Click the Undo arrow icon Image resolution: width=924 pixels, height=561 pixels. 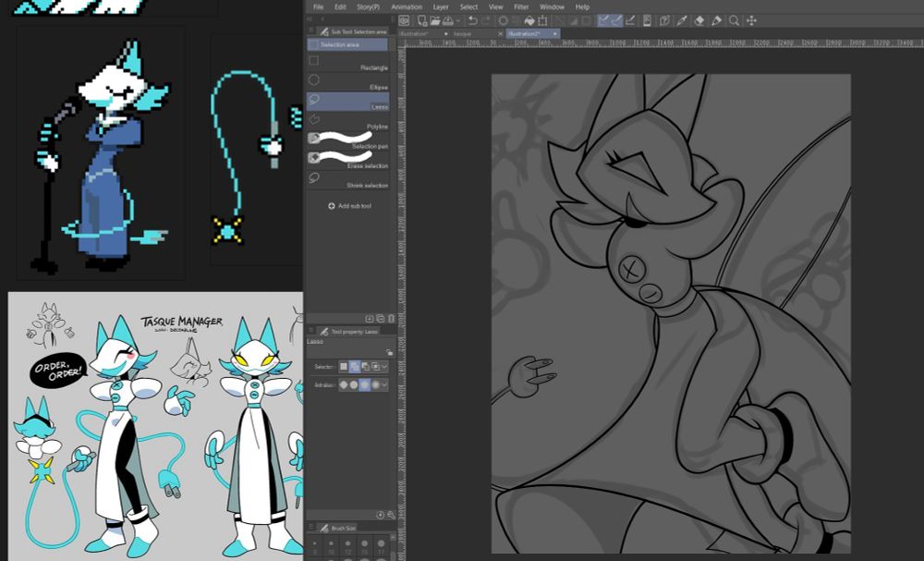tap(472, 20)
